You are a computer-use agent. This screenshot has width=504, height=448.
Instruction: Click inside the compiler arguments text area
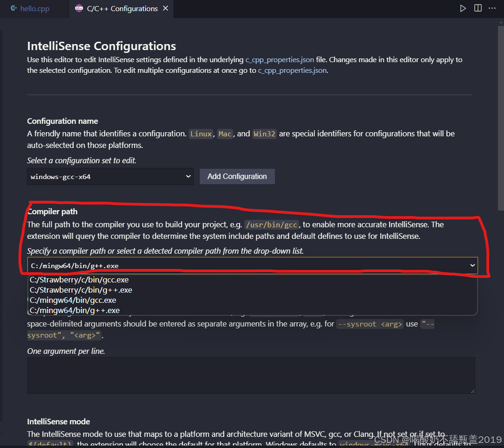coord(251,375)
